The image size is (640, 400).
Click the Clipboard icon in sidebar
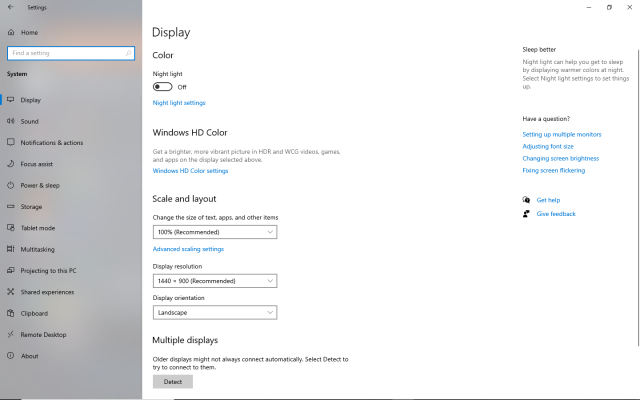click(x=10, y=313)
